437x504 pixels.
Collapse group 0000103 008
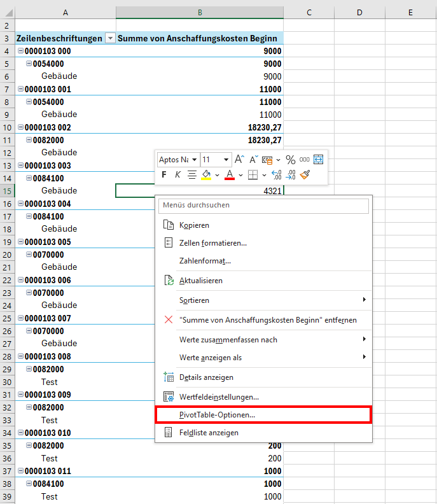coord(20,356)
